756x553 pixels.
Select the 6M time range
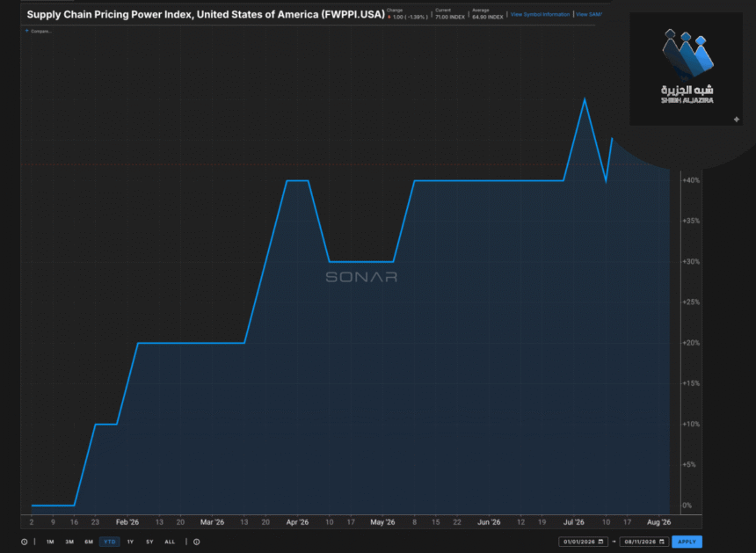pyautogui.click(x=89, y=542)
